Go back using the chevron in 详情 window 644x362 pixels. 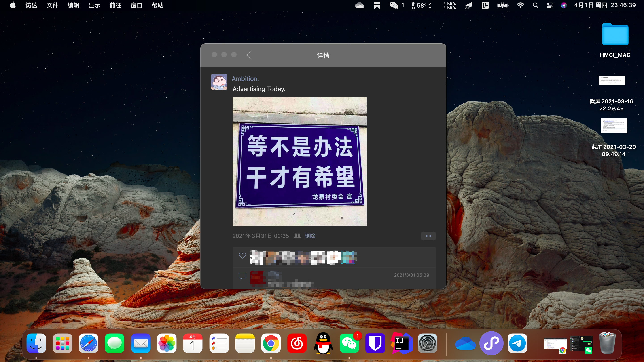pyautogui.click(x=248, y=55)
